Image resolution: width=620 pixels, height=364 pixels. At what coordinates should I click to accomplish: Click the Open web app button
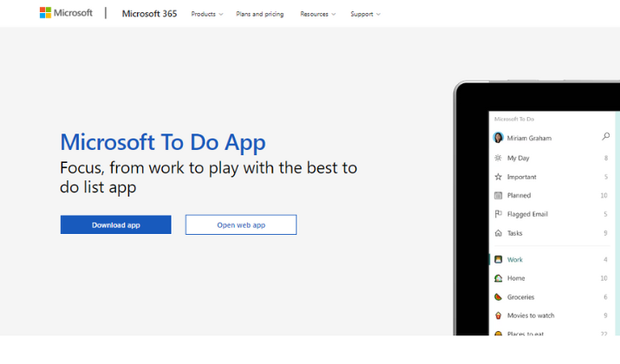241,224
